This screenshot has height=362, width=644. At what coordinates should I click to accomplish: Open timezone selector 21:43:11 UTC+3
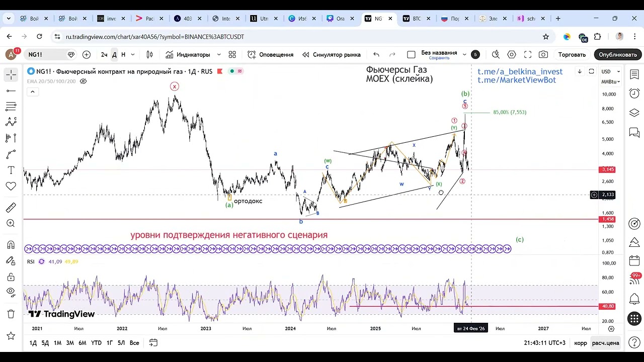(544, 343)
